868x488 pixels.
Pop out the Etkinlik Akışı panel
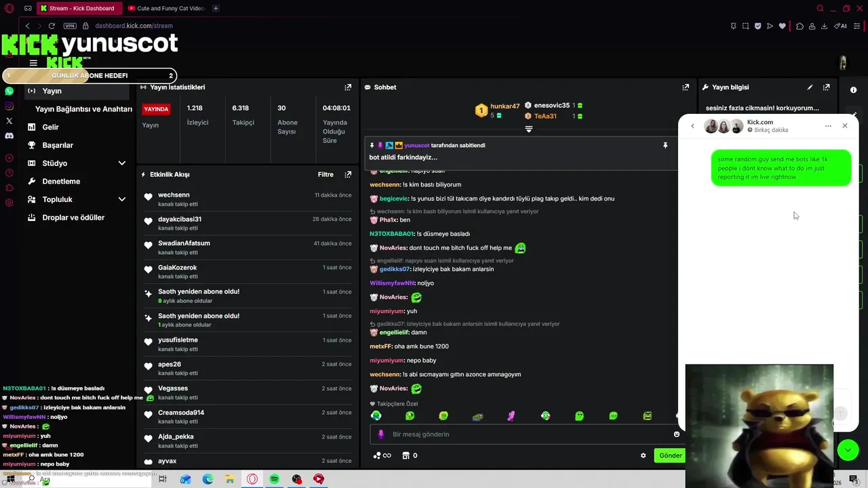348,174
